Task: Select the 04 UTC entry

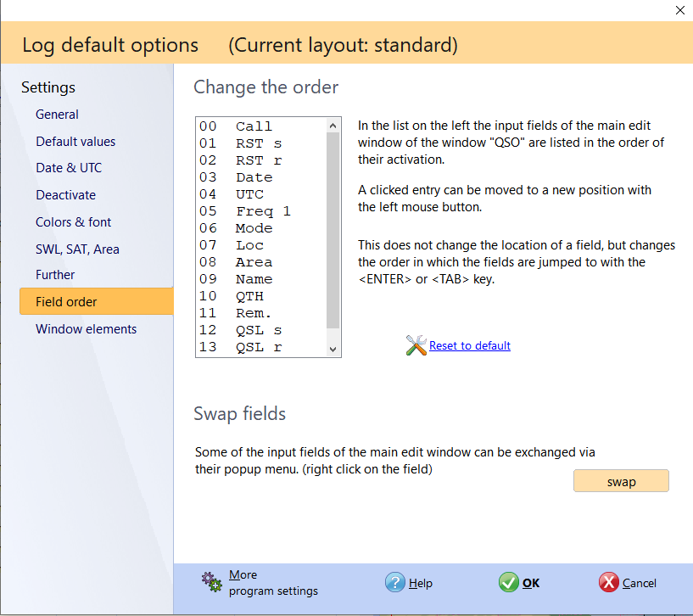Action: (261, 194)
